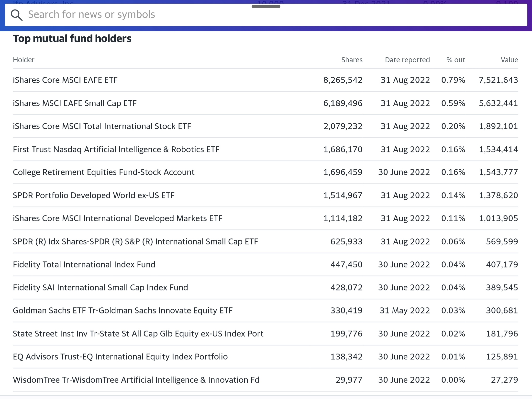Click shares value 1,686,170
Viewport: 532px width, 399px height.
[x=343, y=149]
